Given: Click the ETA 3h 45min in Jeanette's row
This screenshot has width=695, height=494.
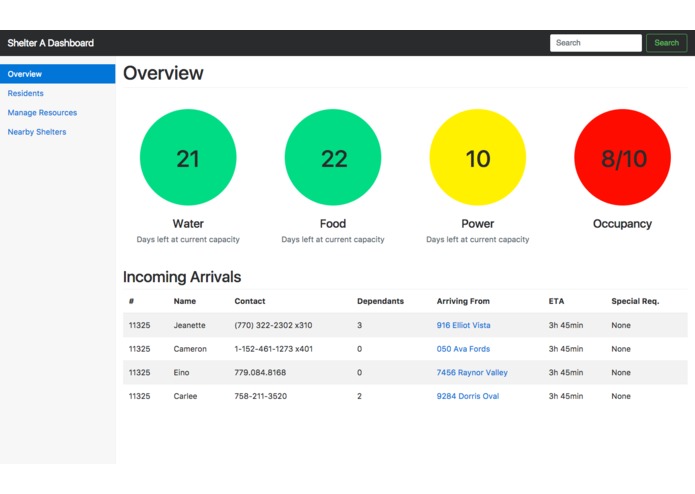Looking at the screenshot, I should (x=566, y=325).
